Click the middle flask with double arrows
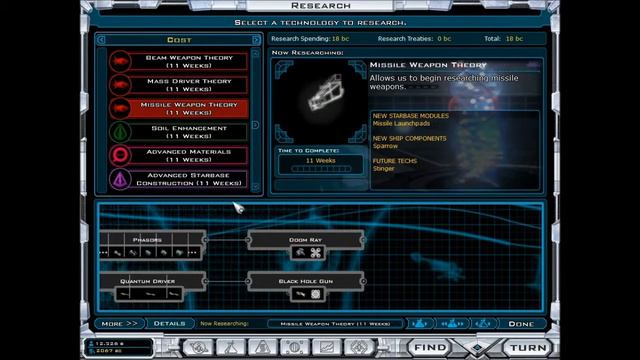This screenshot has width=640, height=360. [452, 324]
